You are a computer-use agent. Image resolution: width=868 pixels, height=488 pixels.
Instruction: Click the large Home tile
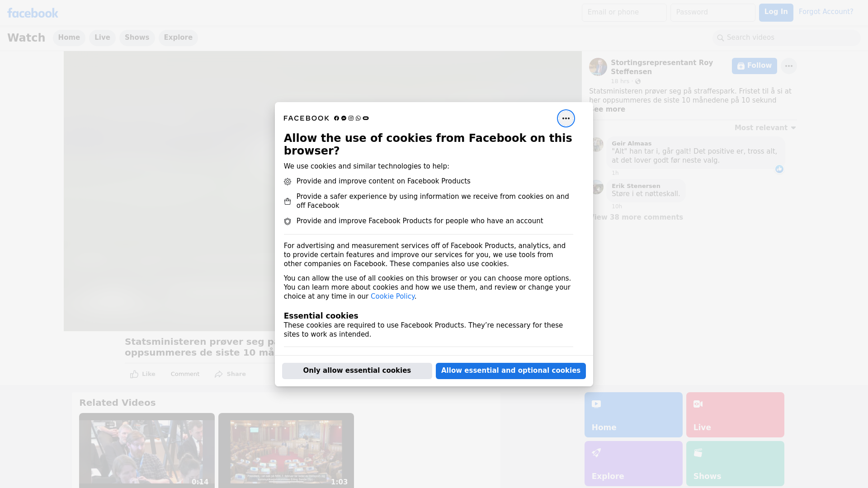coord(633,415)
